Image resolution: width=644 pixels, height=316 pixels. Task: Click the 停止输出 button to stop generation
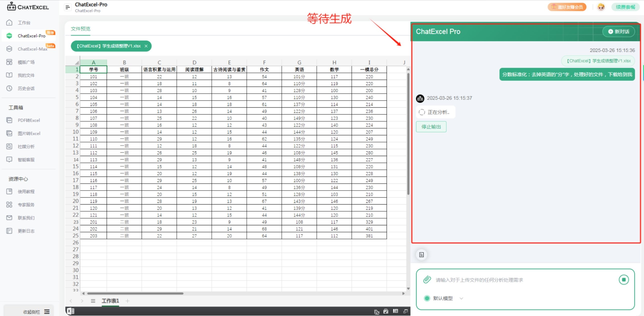click(431, 127)
